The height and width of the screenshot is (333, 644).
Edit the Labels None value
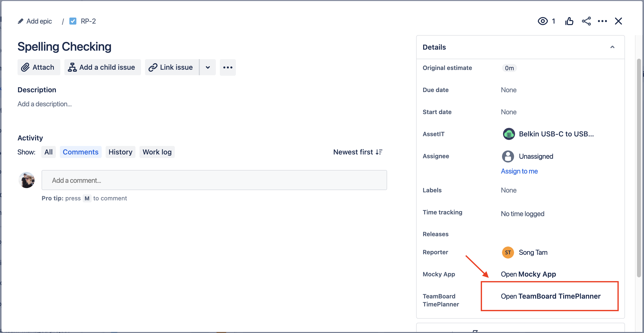point(509,190)
